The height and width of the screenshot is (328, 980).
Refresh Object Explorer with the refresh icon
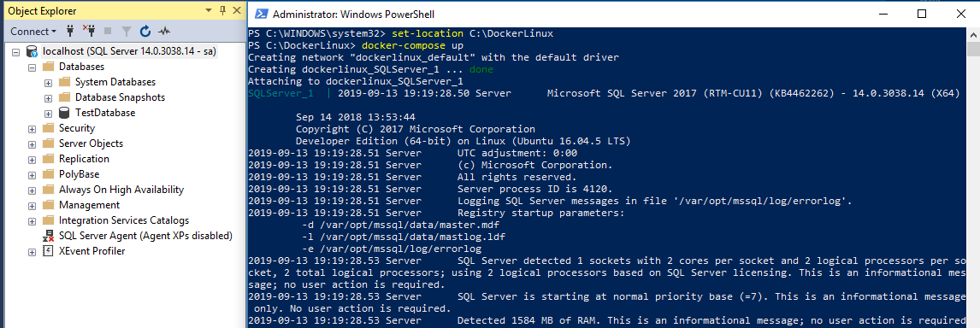(145, 31)
